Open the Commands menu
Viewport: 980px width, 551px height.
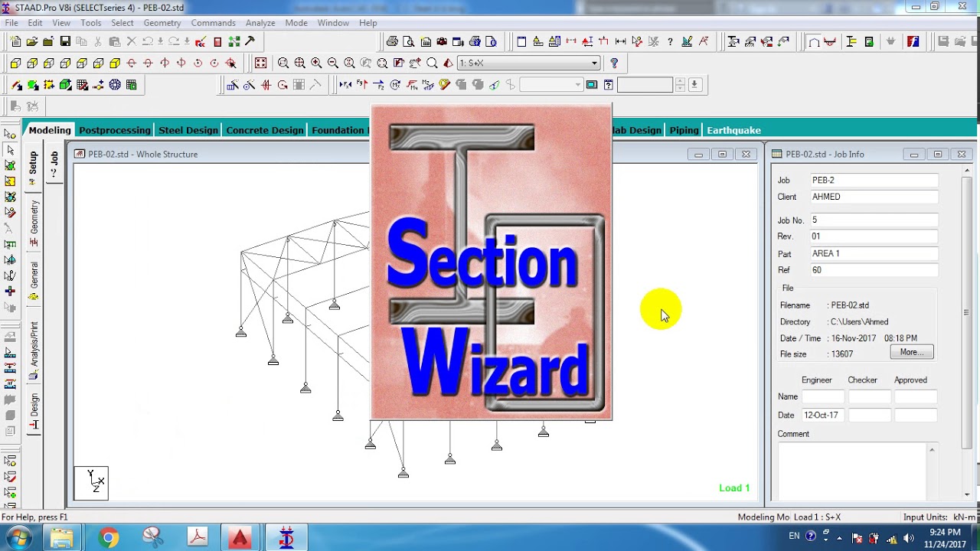pyautogui.click(x=213, y=23)
